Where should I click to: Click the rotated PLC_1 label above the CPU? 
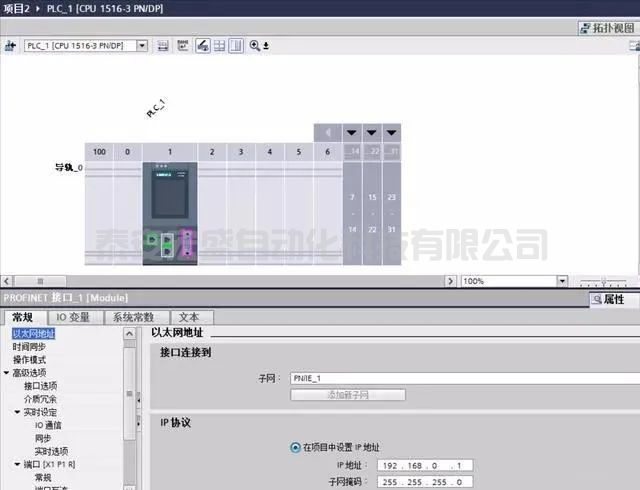tap(156, 108)
